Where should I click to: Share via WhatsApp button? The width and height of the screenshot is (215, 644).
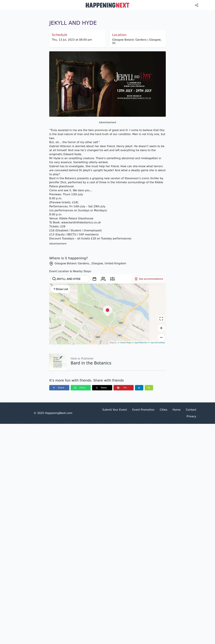pyautogui.click(x=81, y=388)
